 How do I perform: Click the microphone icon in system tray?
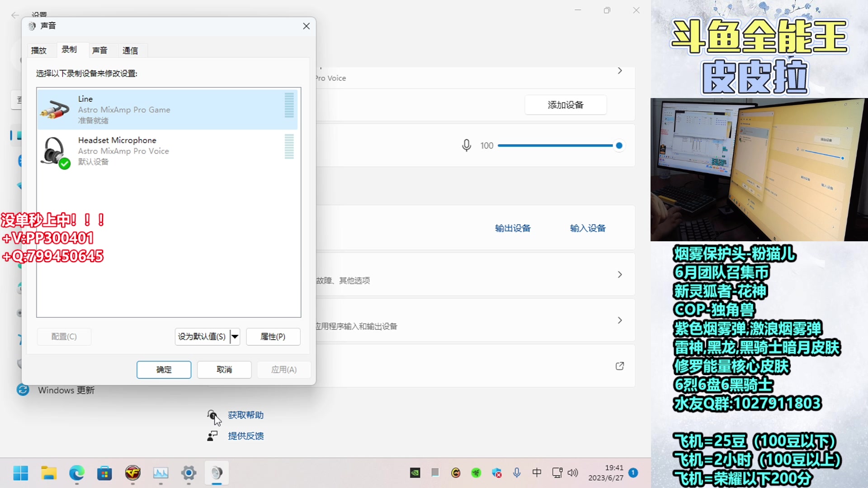pos(517,473)
